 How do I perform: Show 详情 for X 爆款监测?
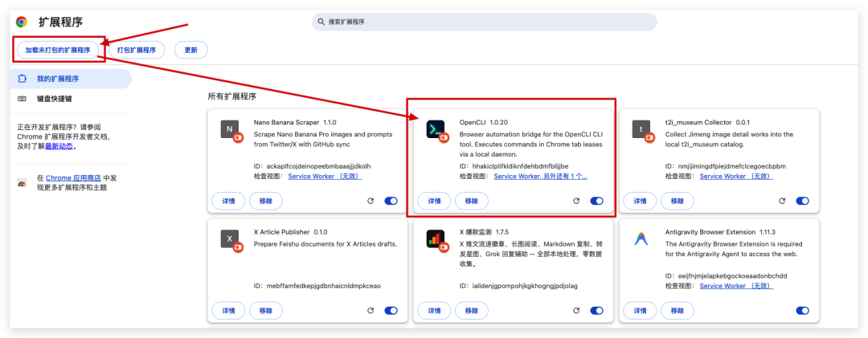pyautogui.click(x=435, y=311)
